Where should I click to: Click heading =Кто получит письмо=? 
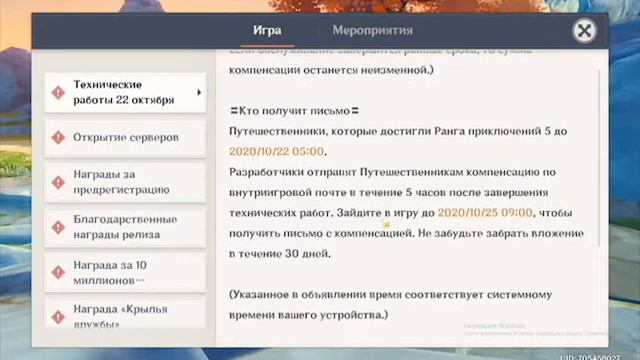click(x=294, y=111)
